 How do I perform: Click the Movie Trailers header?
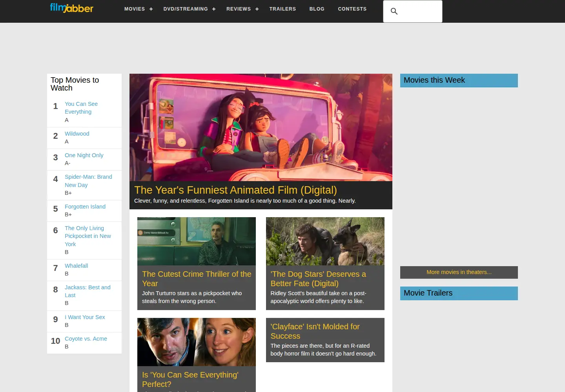pyautogui.click(x=459, y=293)
